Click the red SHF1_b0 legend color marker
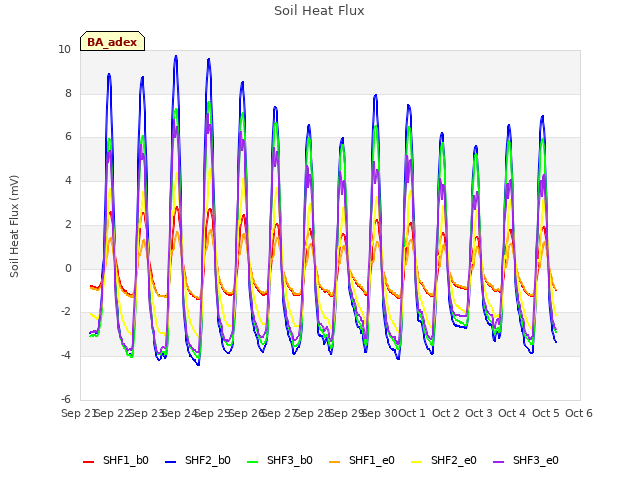Viewport: 640px width, 480px height. click(89, 462)
